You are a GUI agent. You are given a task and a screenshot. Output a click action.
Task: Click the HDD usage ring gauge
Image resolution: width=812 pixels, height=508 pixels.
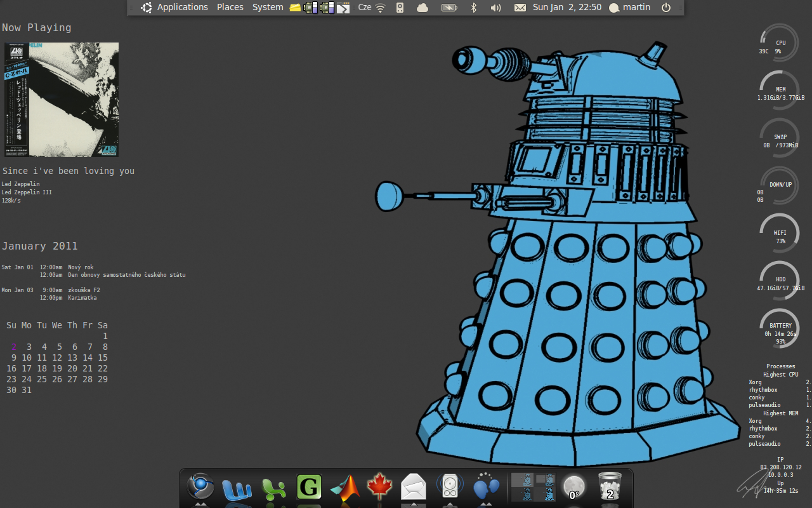point(780,279)
